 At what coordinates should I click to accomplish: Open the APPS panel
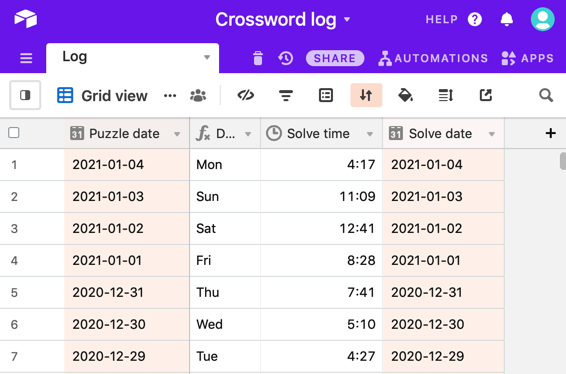coord(527,58)
